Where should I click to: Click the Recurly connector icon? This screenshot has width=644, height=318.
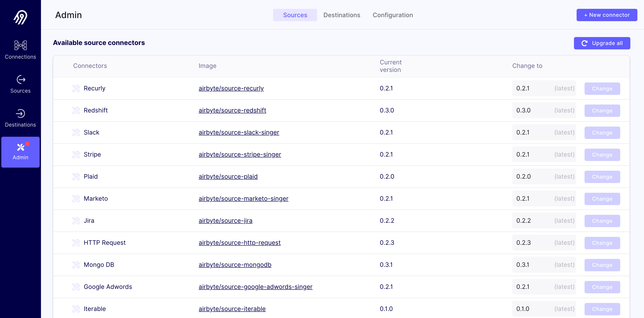coord(76,88)
